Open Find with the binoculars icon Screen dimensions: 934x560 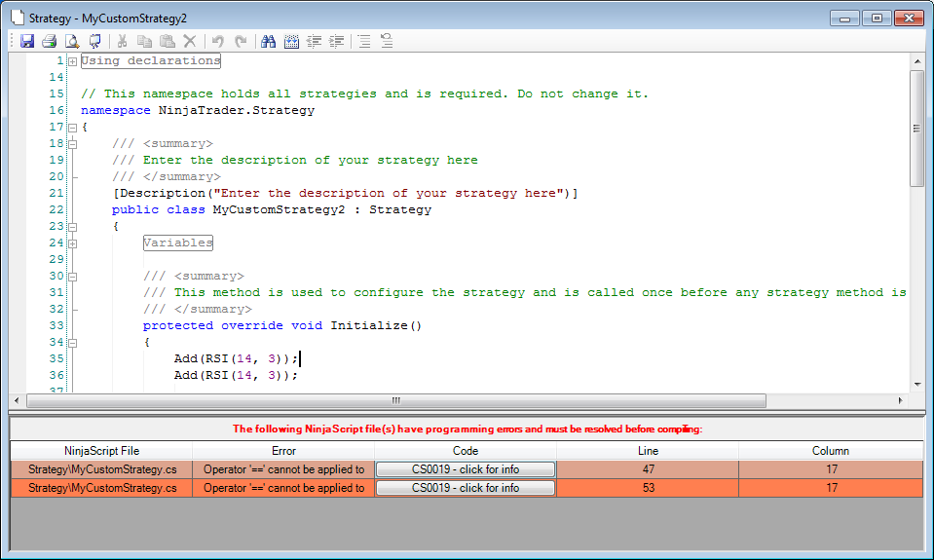268,41
